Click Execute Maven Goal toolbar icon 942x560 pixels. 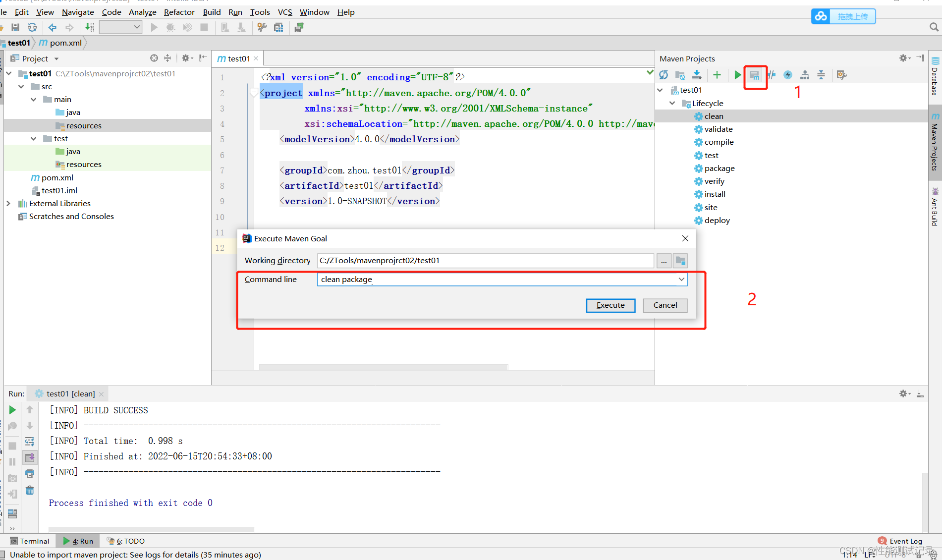click(754, 75)
